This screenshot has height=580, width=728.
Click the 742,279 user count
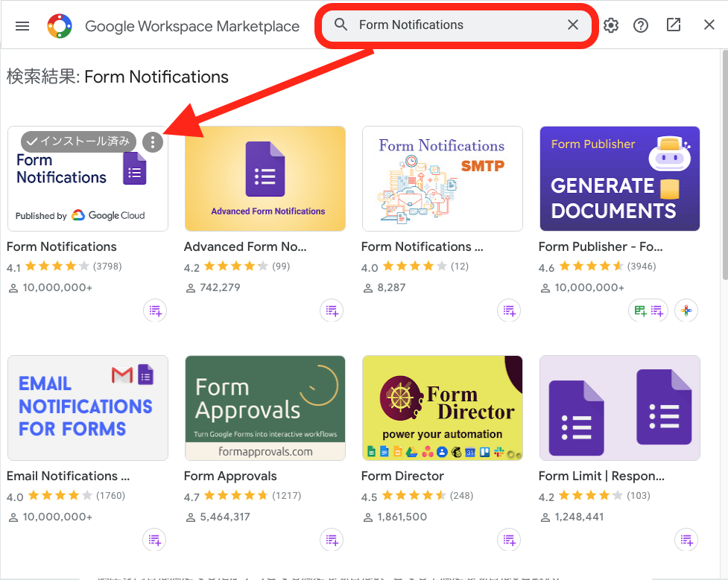tap(220, 287)
